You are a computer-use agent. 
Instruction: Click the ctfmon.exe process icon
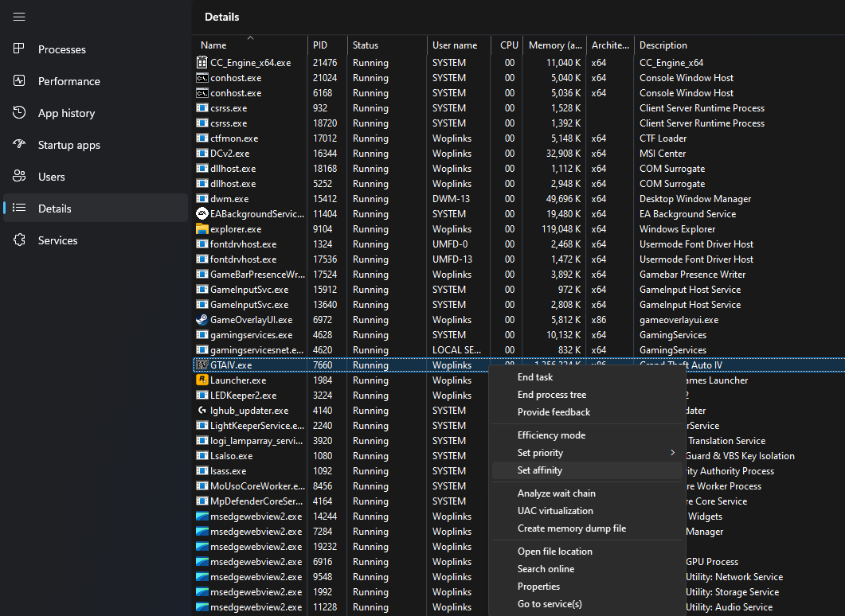tap(201, 138)
